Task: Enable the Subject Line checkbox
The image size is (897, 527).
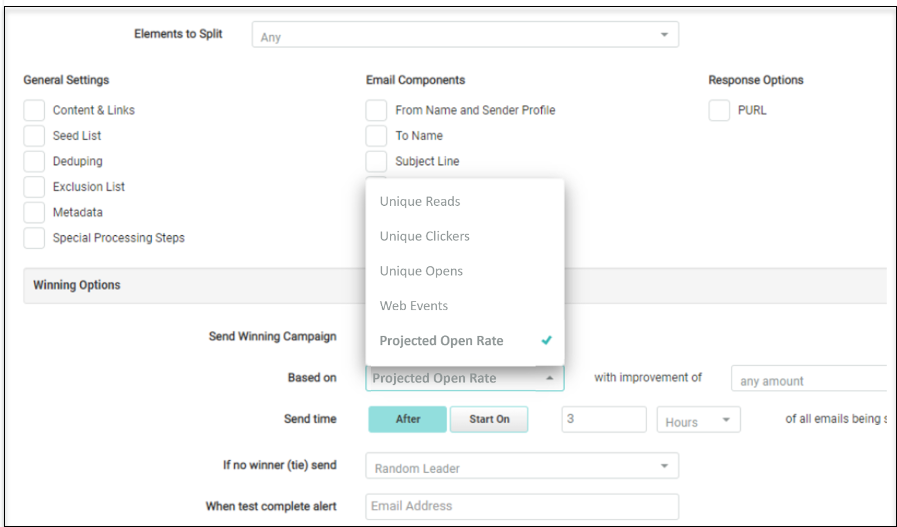Action: (376, 161)
